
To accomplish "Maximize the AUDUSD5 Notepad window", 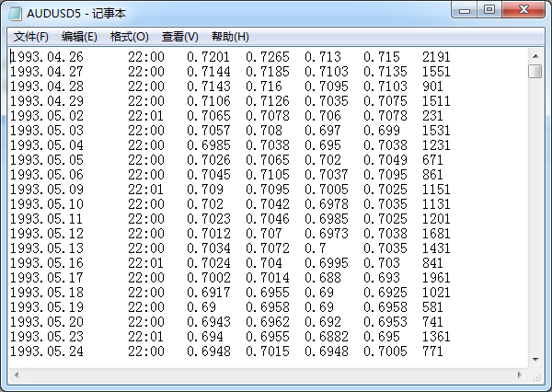I will tap(489, 10).
